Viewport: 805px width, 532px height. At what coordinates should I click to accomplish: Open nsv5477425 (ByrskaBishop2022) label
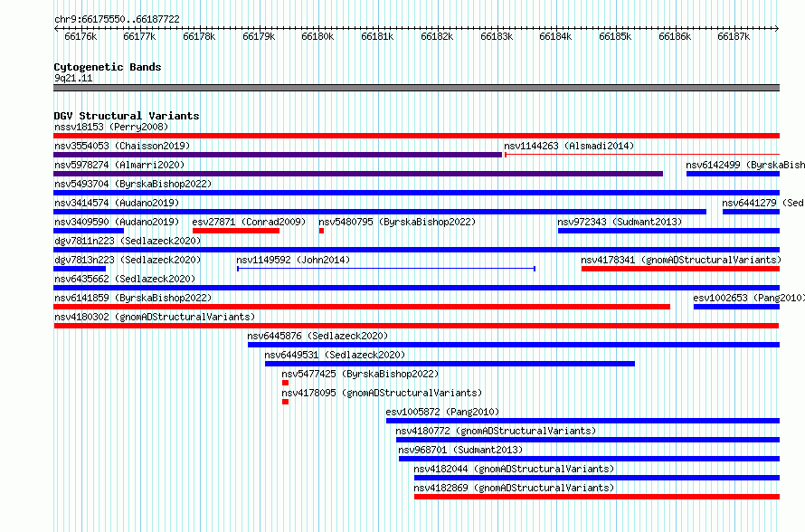click(x=360, y=374)
